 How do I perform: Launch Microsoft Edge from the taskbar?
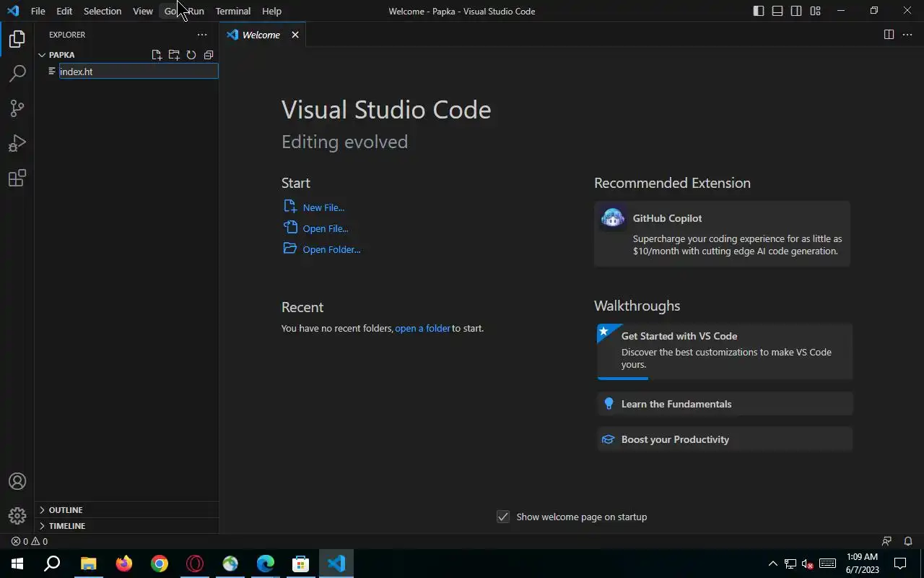point(266,564)
